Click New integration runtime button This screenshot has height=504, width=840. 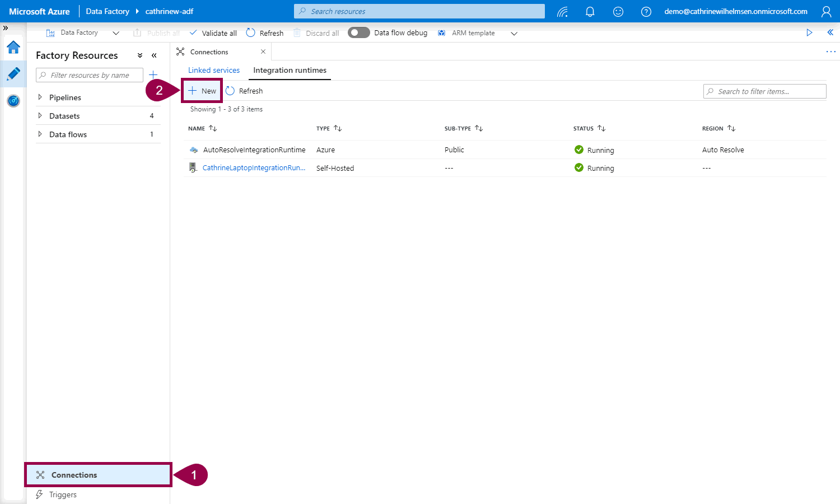tap(202, 91)
